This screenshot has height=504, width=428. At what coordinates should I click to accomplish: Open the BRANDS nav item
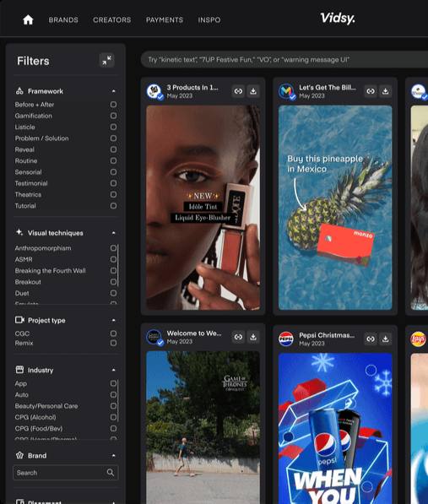(63, 20)
